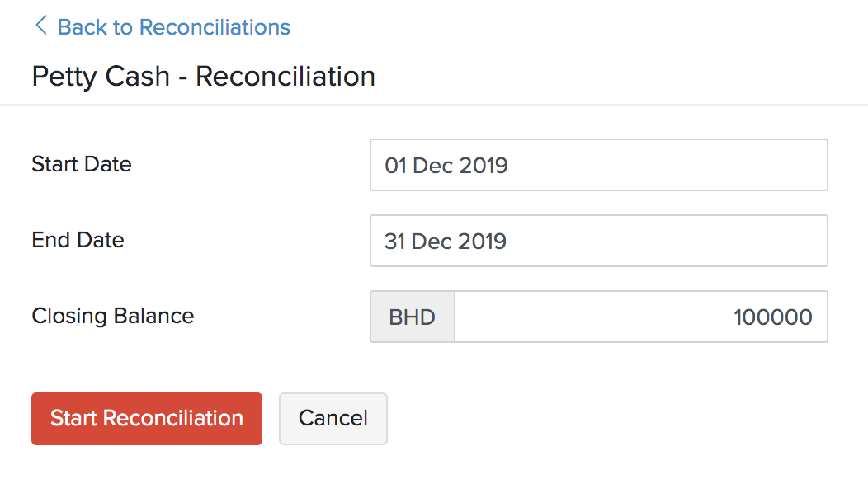868x493 pixels.
Task: Click the BHD currency prefix box
Action: [x=412, y=317]
